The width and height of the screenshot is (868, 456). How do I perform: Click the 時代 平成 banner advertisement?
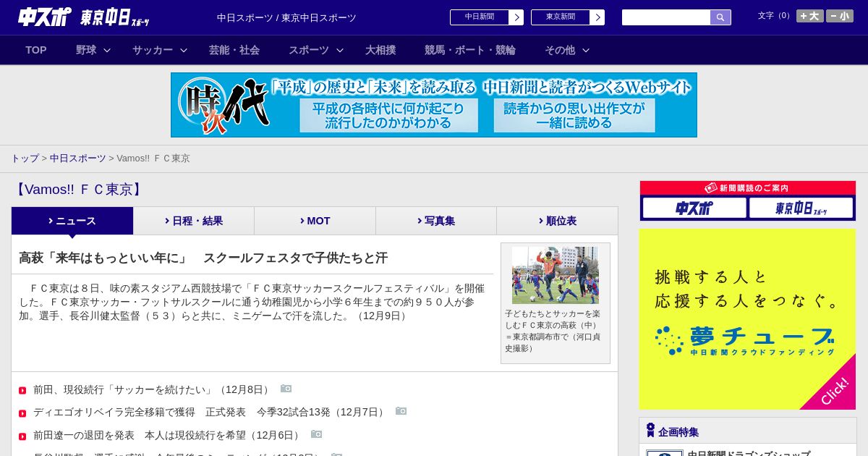pyautogui.click(x=434, y=105)
